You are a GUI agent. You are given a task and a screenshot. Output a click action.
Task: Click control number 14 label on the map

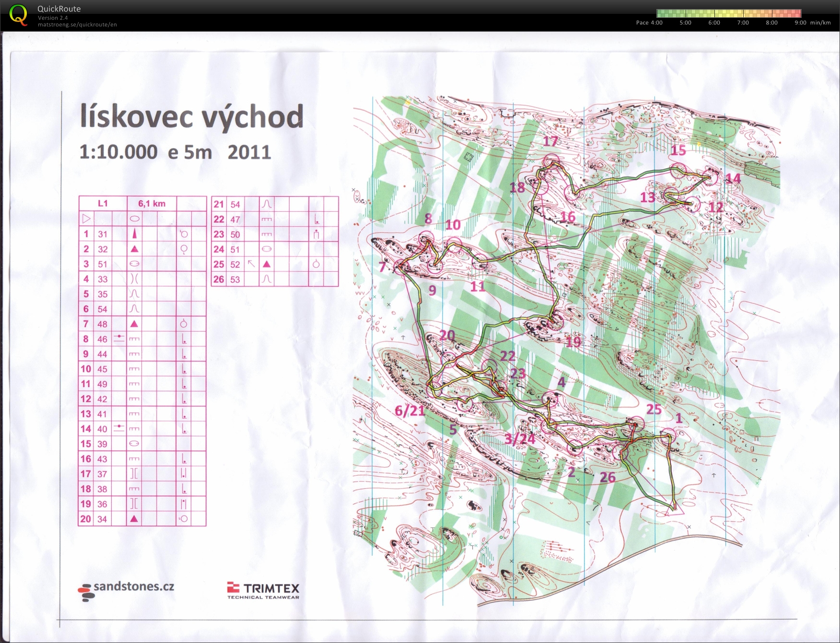click(x=733, y=179)
